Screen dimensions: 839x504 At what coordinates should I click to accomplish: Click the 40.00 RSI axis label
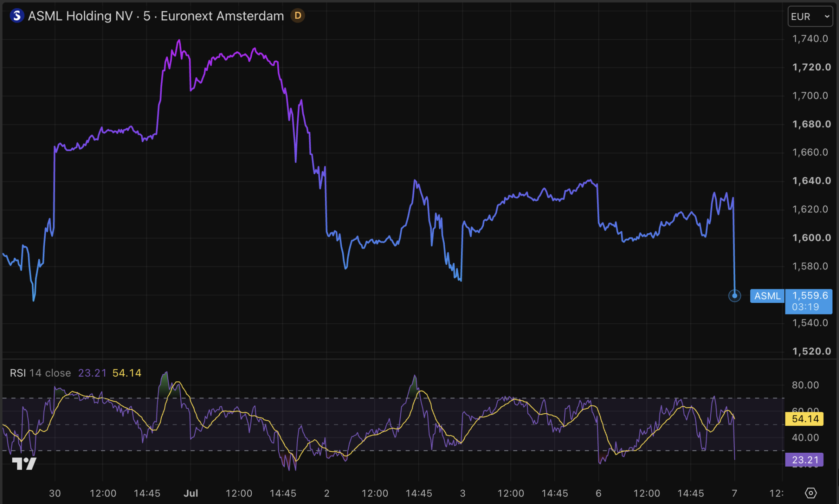point(806,438)
